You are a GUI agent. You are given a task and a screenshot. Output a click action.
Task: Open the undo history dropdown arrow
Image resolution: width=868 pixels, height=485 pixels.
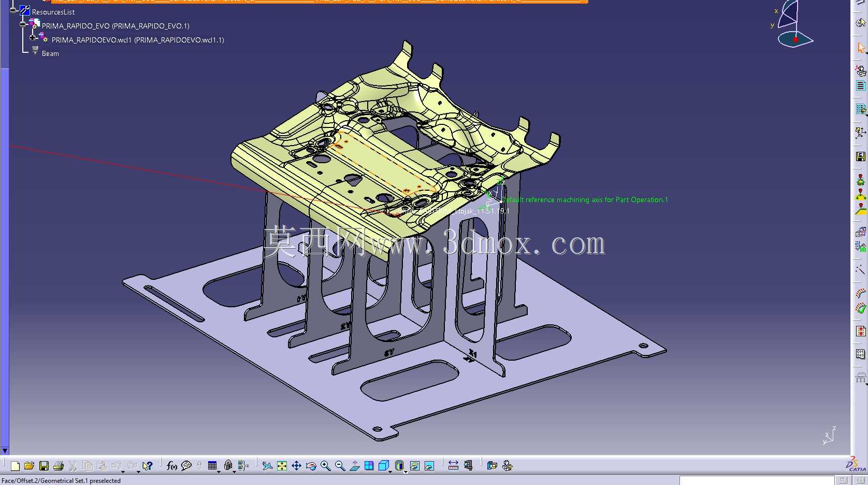tap(123, 471)
